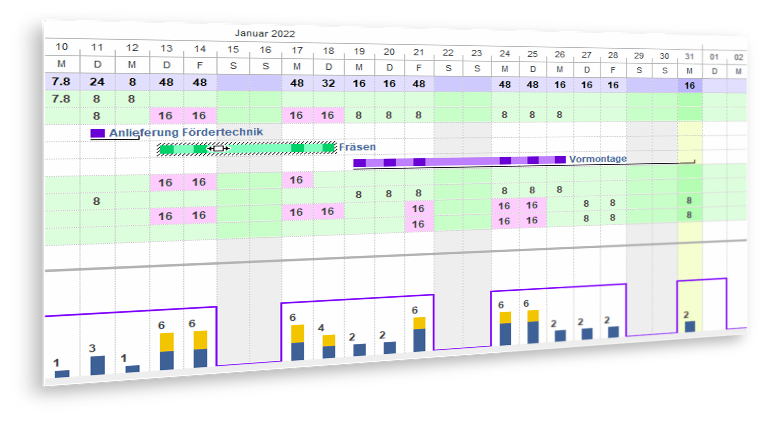The height and width of the screenshot is (424, 764).
Task: Click the histogram bar labeled 6 on day 17
Action: [297, 343]
